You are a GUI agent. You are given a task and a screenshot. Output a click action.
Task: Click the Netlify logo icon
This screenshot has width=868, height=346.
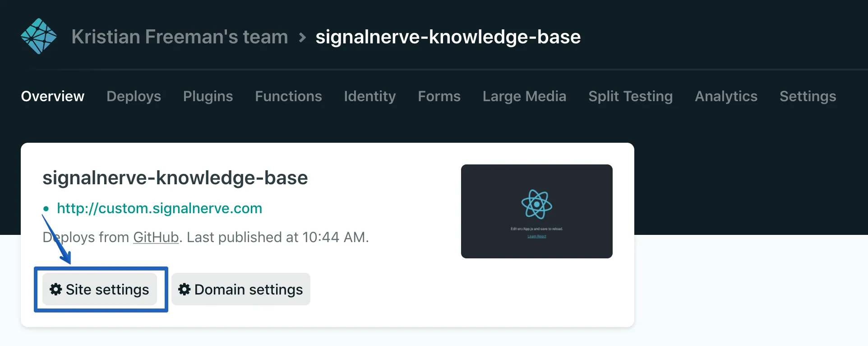(38, 36)
